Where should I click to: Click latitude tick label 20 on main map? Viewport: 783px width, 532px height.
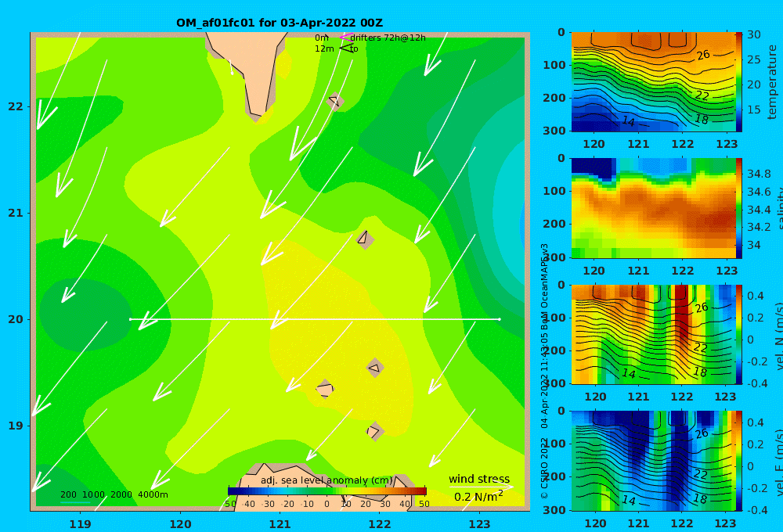pos(16,319)
